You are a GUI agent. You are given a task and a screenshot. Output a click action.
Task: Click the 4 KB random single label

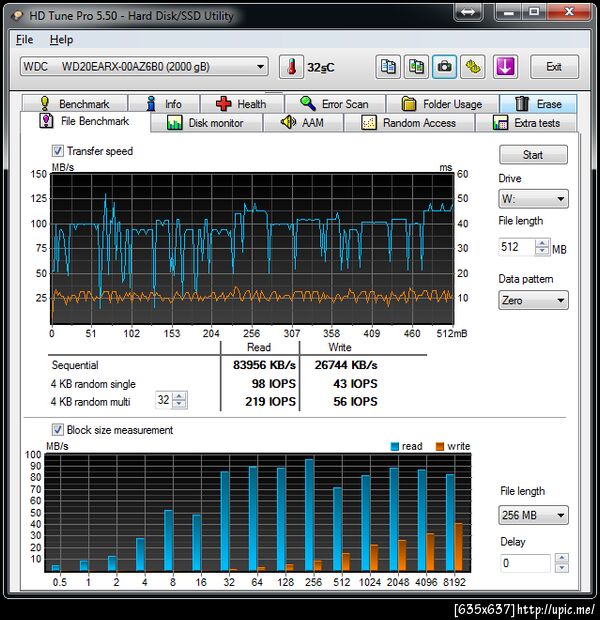pos(93,384)
